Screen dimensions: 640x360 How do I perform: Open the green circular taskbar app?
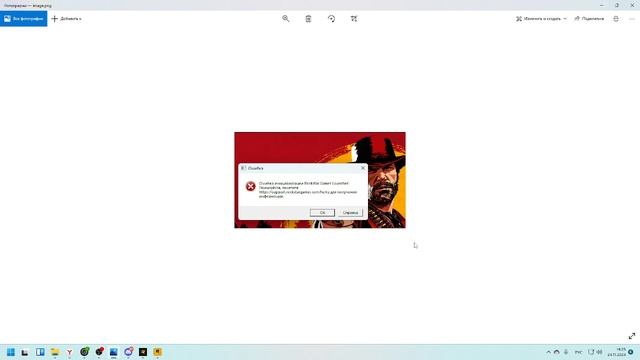coord(84,352)
